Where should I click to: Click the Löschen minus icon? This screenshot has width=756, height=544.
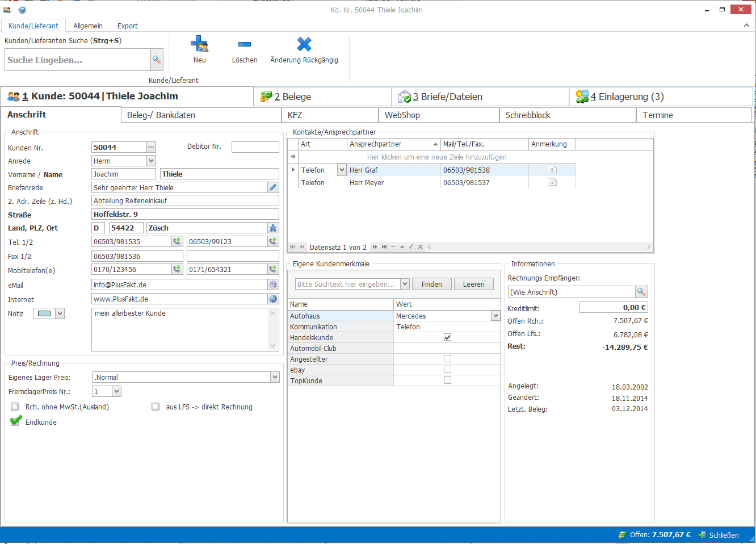coord(245,44)
